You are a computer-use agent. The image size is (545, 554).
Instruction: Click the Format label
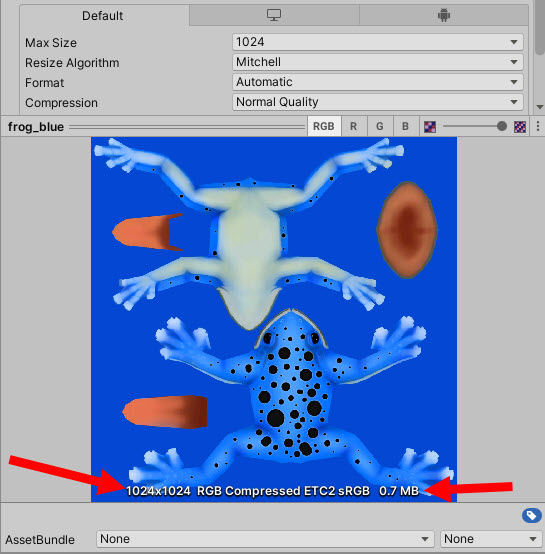pos(45,83)
